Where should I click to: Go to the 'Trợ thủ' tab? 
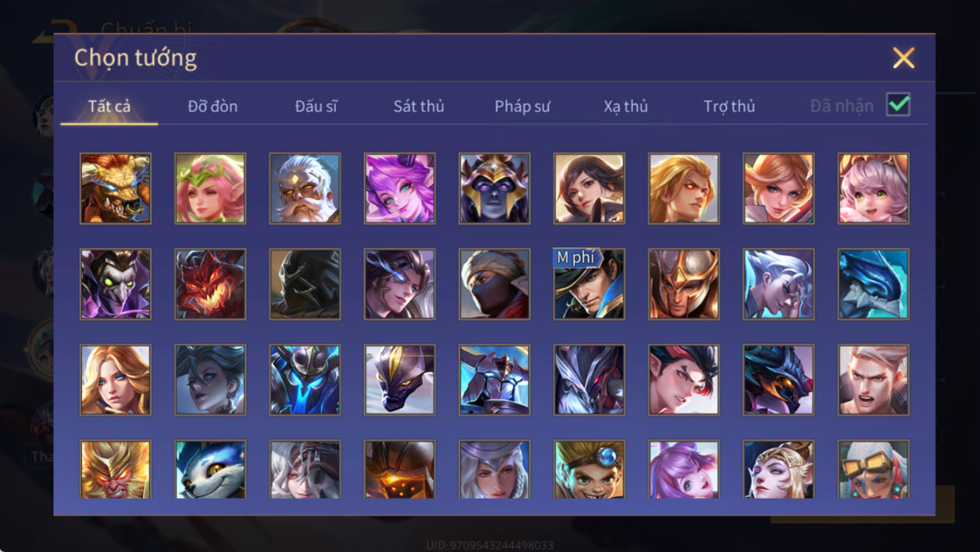(x=729, y=106)
